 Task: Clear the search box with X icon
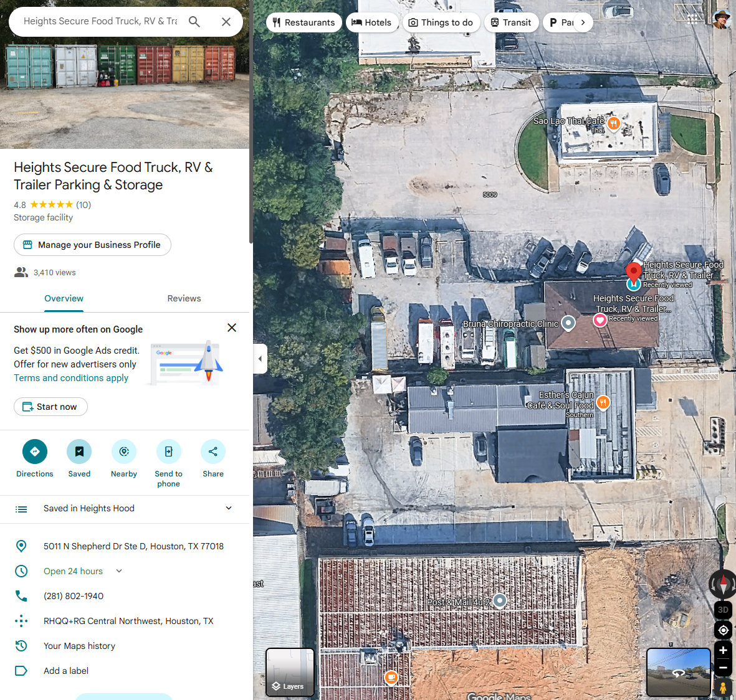(x=226, y=22)
